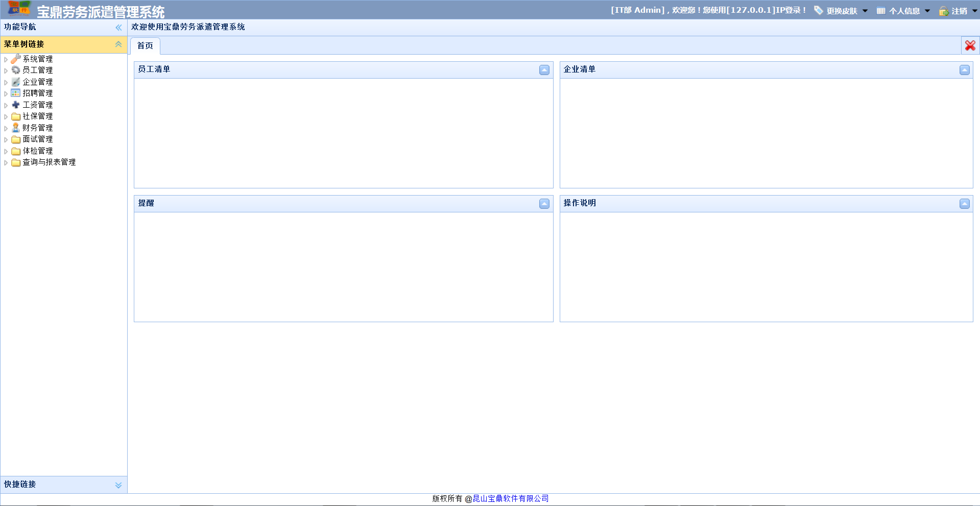Open the 注销 dropdown arrow
The width and height of the screenshot is (980, 506).
tap(975, 11)
